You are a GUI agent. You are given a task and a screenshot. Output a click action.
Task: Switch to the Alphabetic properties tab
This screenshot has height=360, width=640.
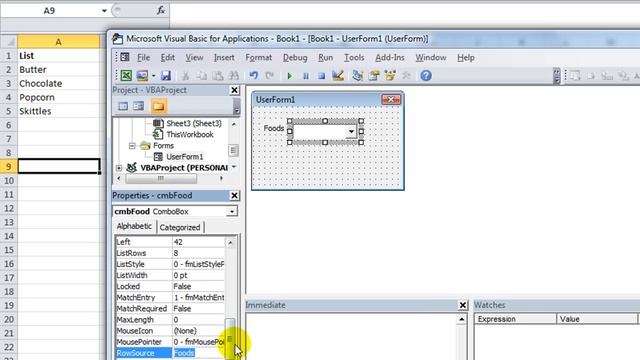(x=134, y=226)
